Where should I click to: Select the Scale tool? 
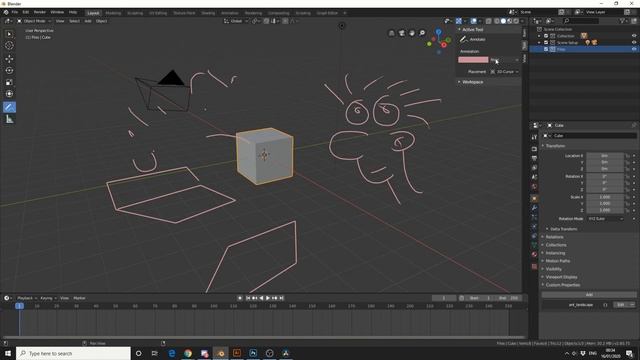(9, 82)
